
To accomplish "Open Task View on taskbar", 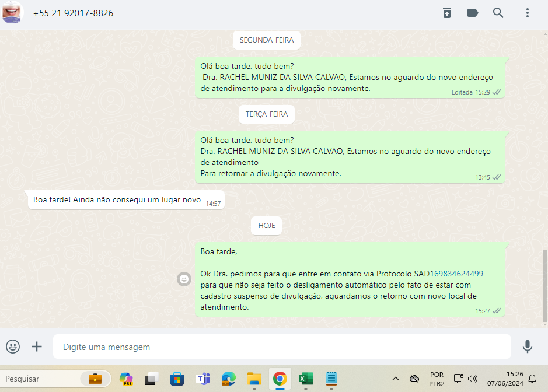I will (x=151, y=379).
